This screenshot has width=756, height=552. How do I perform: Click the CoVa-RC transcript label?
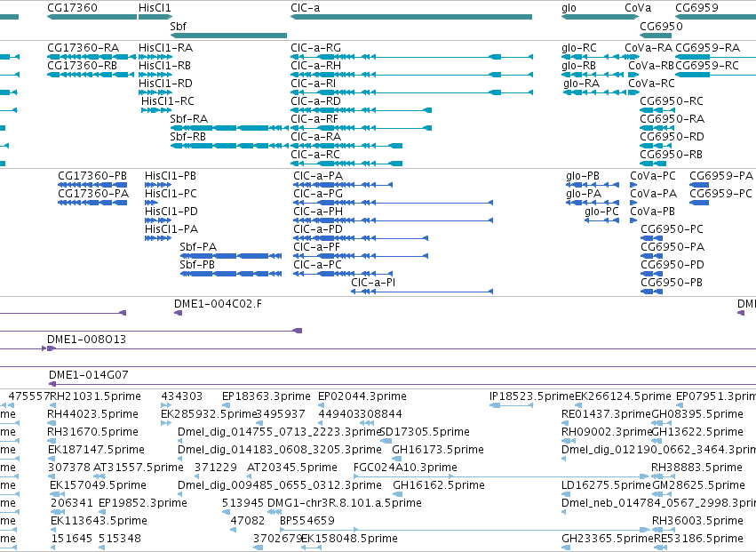651,84
